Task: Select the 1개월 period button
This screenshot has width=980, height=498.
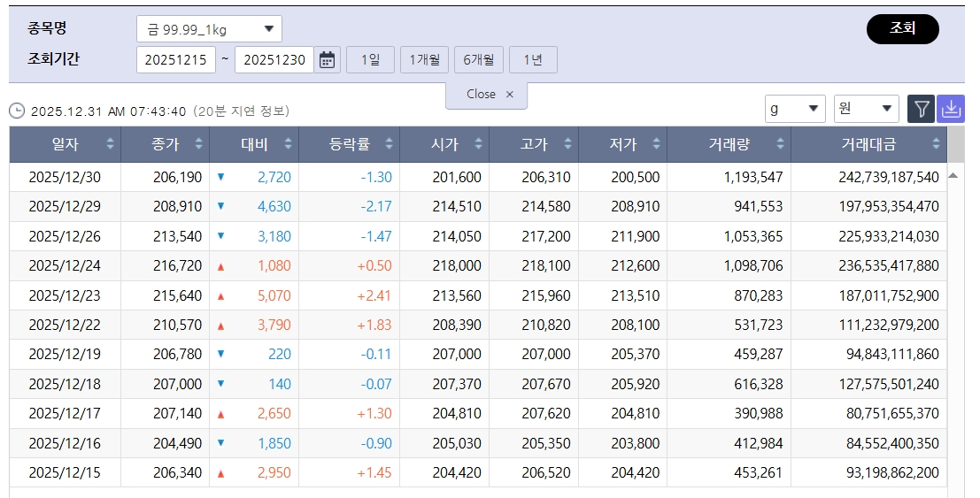Action: pos(424,60)
